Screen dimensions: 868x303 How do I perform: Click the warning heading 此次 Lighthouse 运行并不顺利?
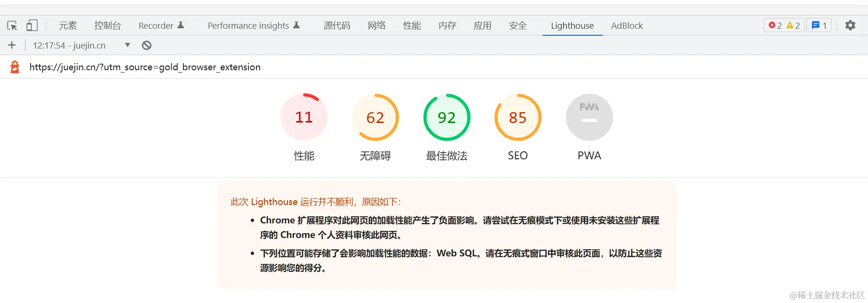(316, 202)
